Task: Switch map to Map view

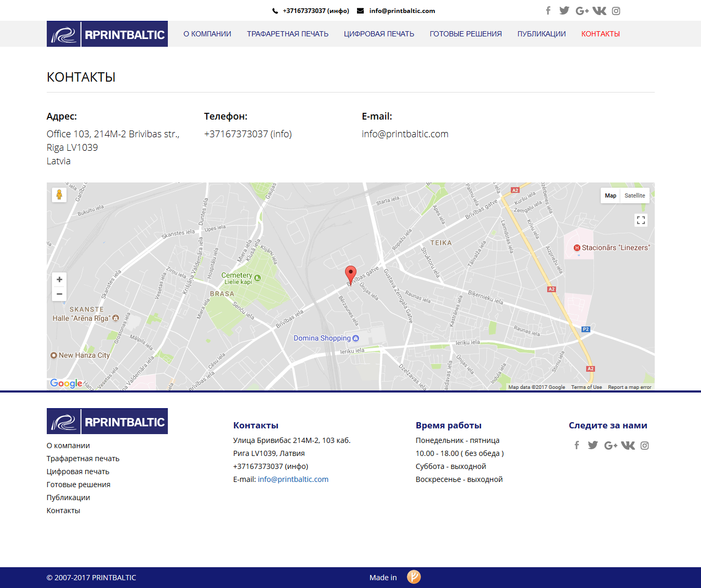Action: point(611,195)
